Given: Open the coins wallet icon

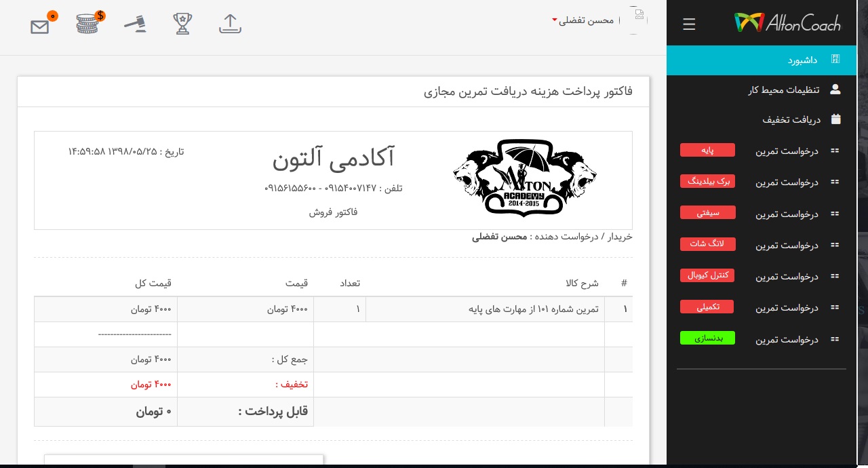Looking at the screenshot, I should tap(87, 24).
